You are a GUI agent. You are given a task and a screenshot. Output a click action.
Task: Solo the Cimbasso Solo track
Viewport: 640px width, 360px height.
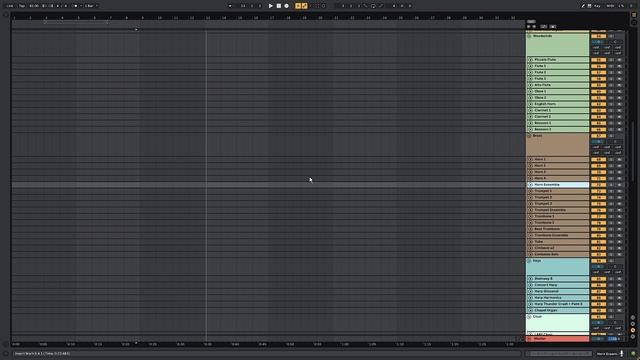[611, 254]
